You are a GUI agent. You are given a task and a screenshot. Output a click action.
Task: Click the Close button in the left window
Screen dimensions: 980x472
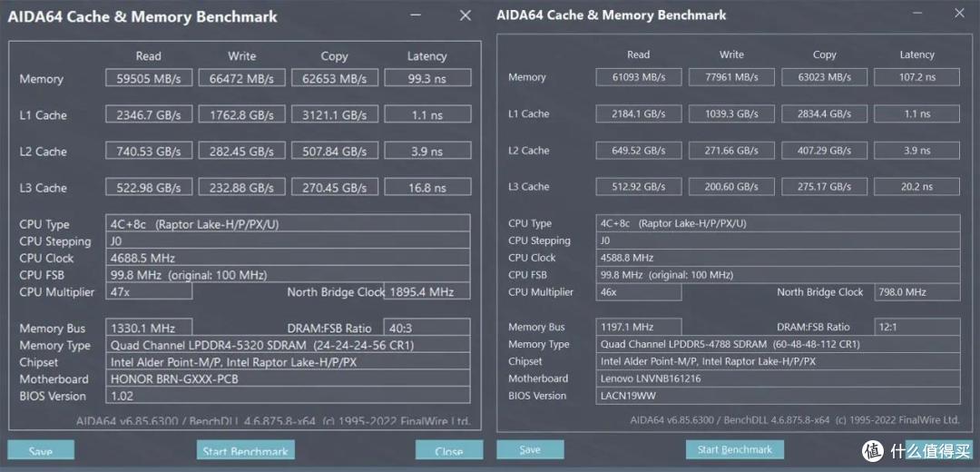(449, 451)
